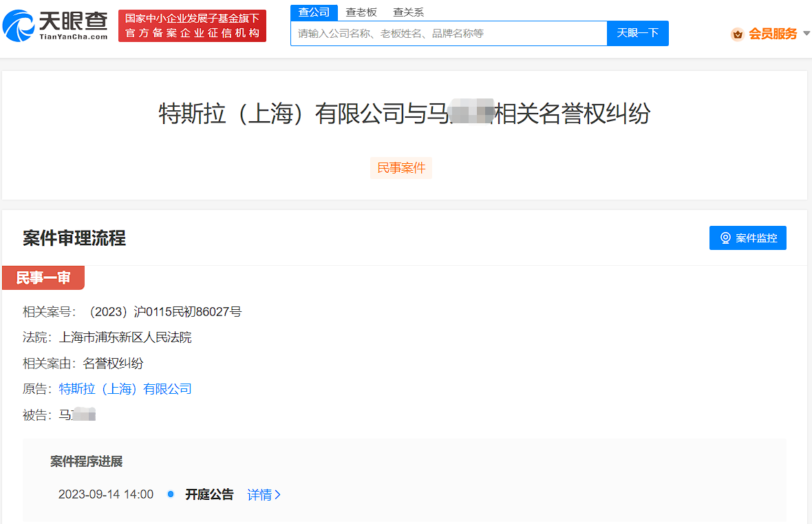812x524 pixels.
Task: Click the location pin icon in 案件监控
Action: [725, 238]
